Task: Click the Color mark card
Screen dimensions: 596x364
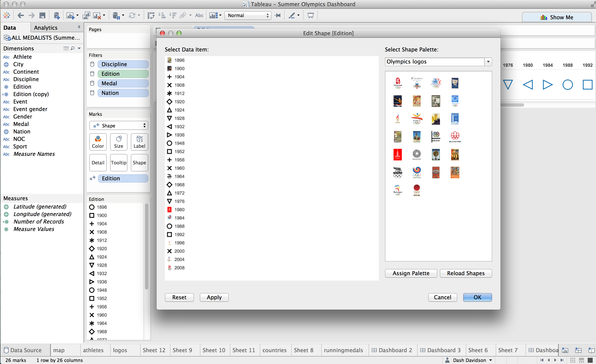Action: (x=98, y=142)
